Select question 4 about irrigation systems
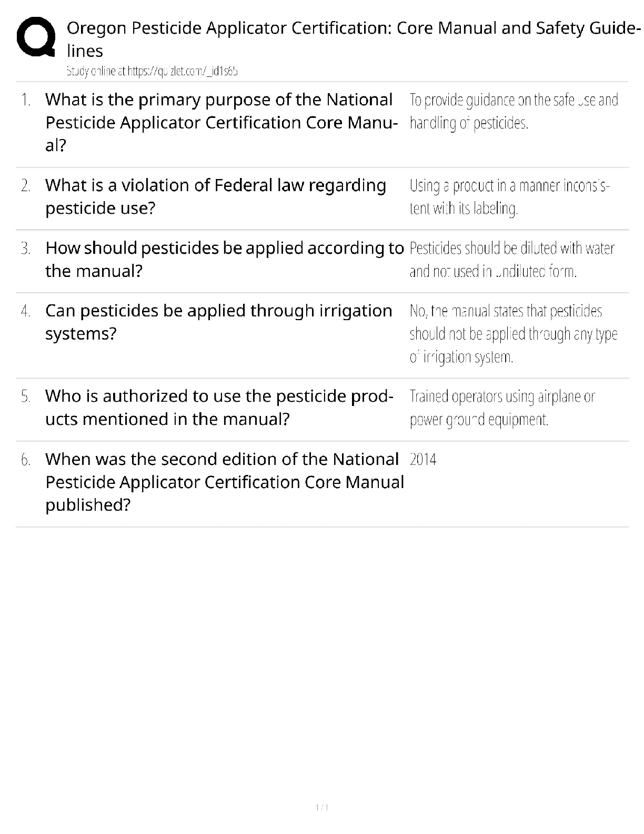 pyautogui.click(x=218, y=322)
